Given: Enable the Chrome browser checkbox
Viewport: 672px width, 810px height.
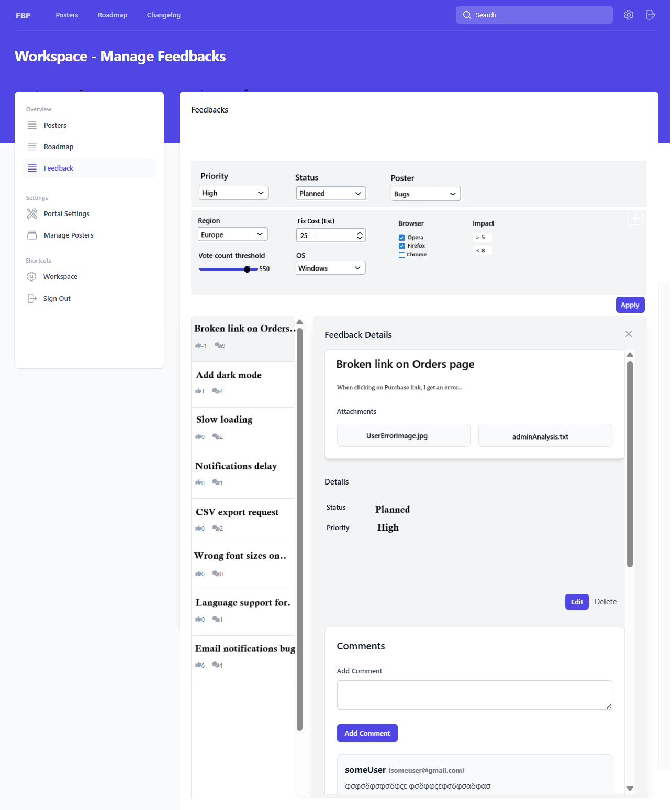Looking at the screenshot, I should [x=402, y=255].
